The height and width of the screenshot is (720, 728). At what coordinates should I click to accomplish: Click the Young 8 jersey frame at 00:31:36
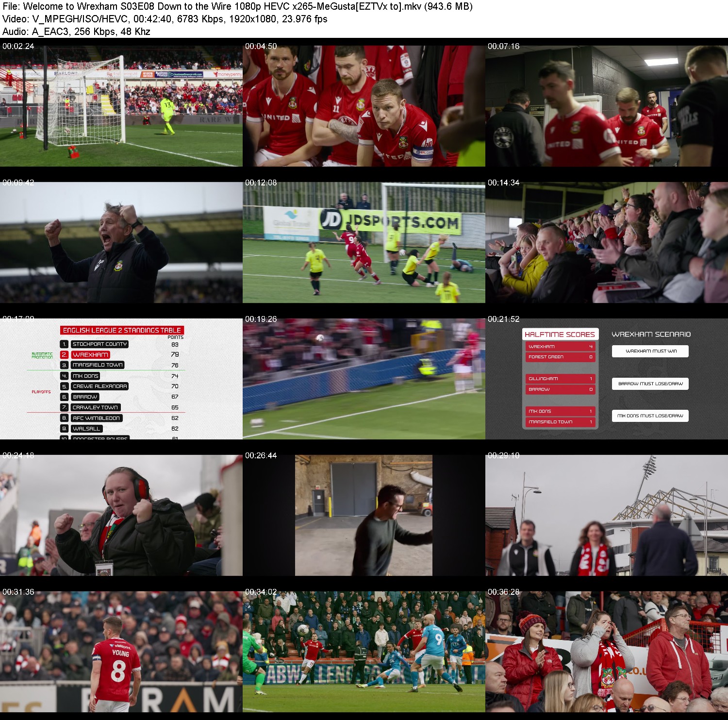click(x=121, y=652)
